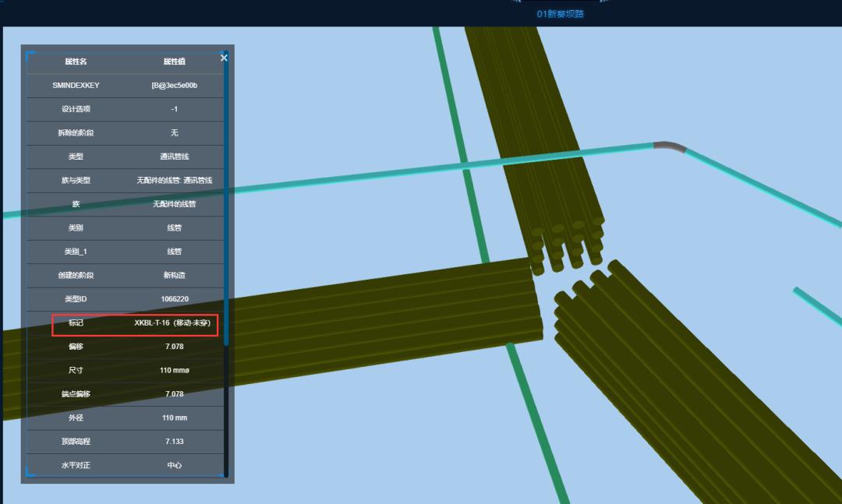Image resolution: width=842 pixels, height=504 pixels.
Task: Select the 01新黎坝路 title label
Action: point(560,14)
